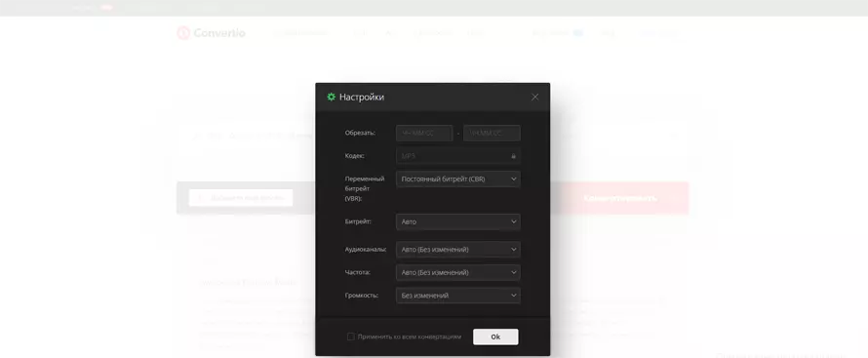Click the Convertio logo in the background page
Screen dimensions: 868x358
[211, 33]
